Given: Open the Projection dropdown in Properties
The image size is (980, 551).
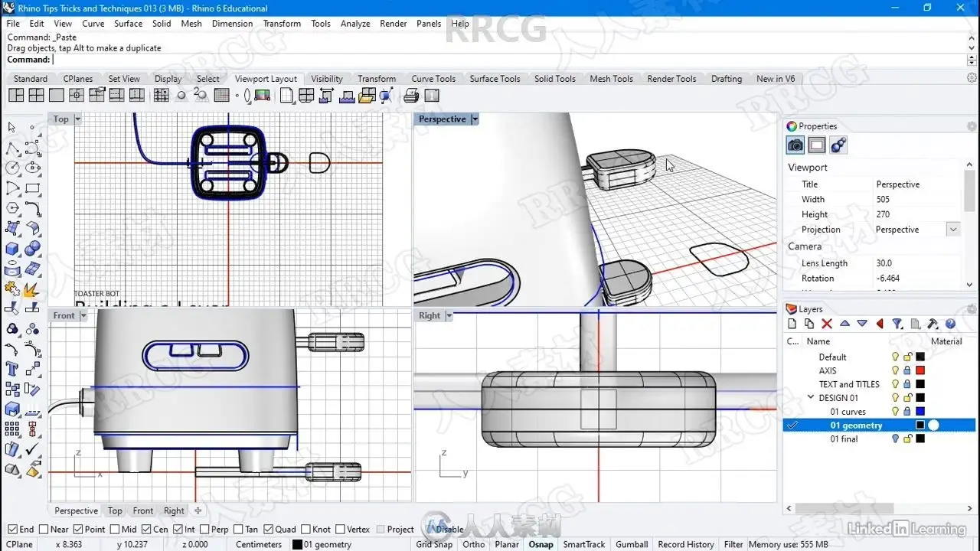Looking at the screenshot, I should 953,230.
